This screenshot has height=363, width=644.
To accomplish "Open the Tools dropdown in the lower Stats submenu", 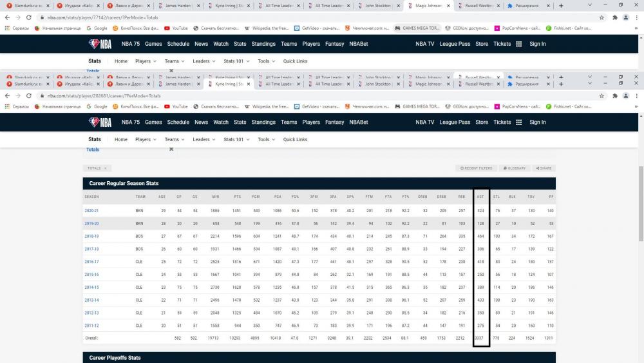I will tap(266, 139).
